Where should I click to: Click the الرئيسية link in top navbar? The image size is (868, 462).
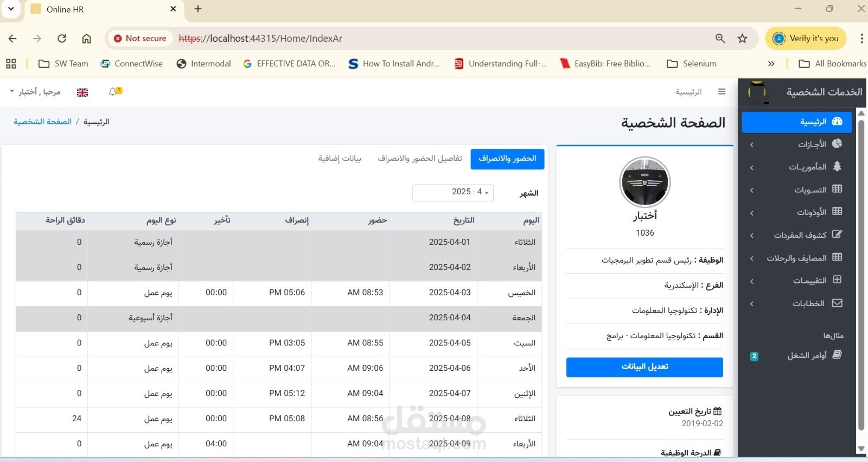point(688,92)
